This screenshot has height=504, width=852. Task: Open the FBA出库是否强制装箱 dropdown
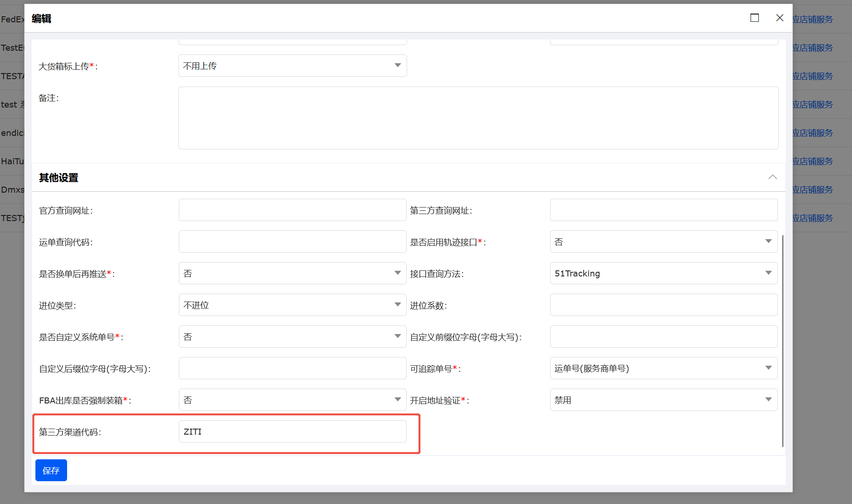[293, 400]
